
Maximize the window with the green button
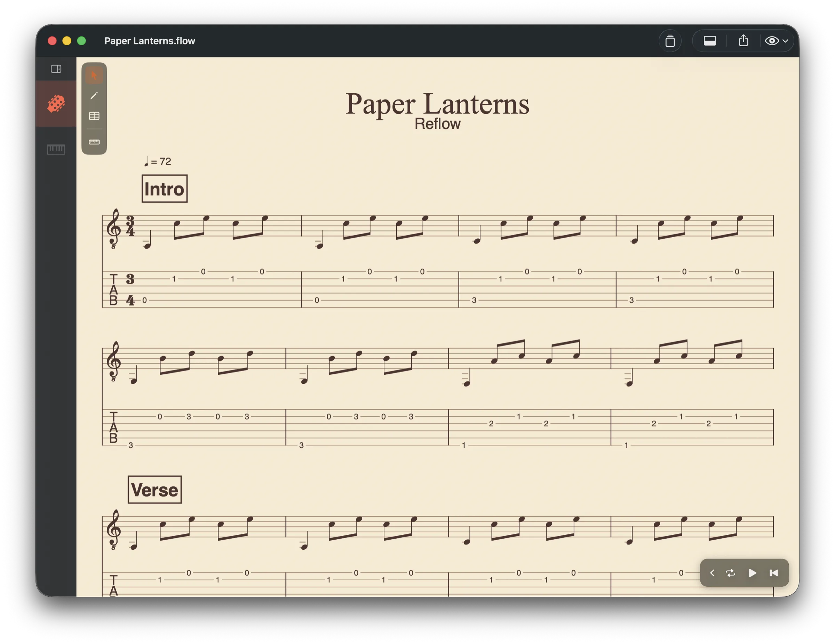pyautogui.click(x=81, y=41)
